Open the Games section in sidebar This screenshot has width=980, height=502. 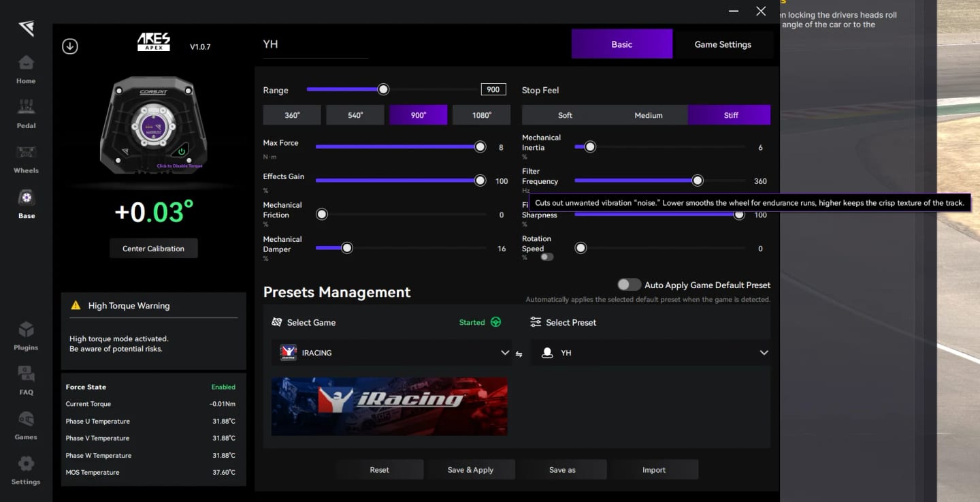click(x=26, y=426)
